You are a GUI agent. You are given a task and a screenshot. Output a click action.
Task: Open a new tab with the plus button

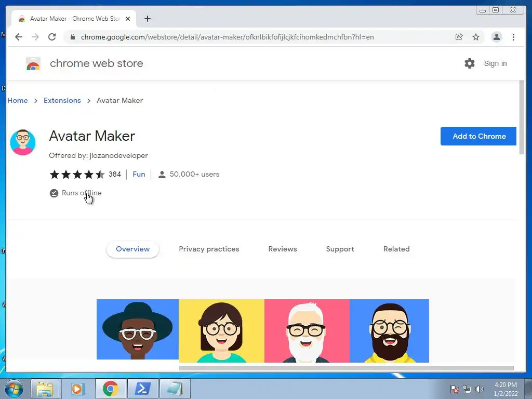click(147, 19)
